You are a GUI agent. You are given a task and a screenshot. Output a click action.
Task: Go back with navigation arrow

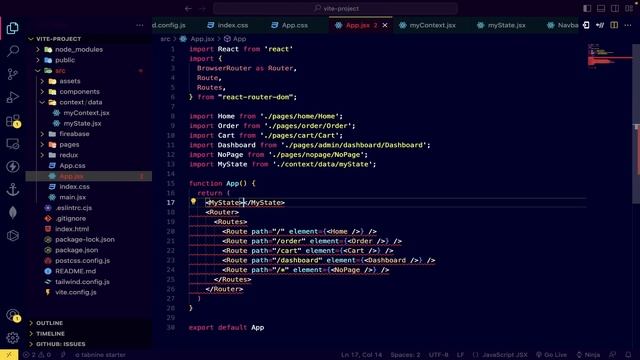coord(188,9)
